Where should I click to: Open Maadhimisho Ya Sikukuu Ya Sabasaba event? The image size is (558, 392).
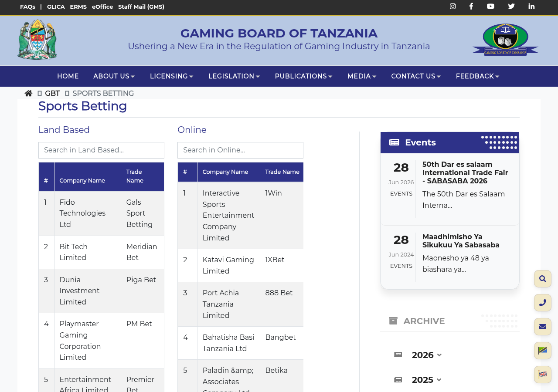461,241
